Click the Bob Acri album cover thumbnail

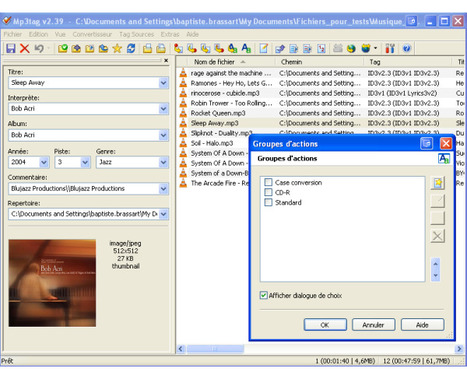coord(52,283)
